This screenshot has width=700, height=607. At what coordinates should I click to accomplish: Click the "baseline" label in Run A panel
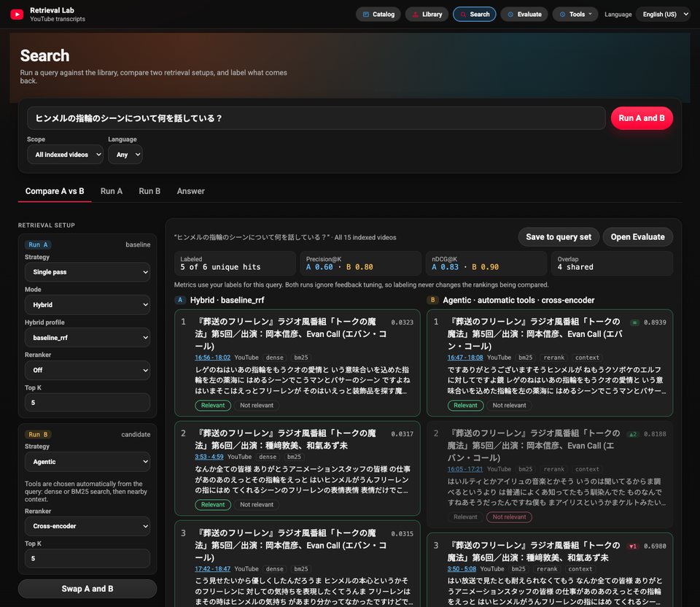coord(138,244)
